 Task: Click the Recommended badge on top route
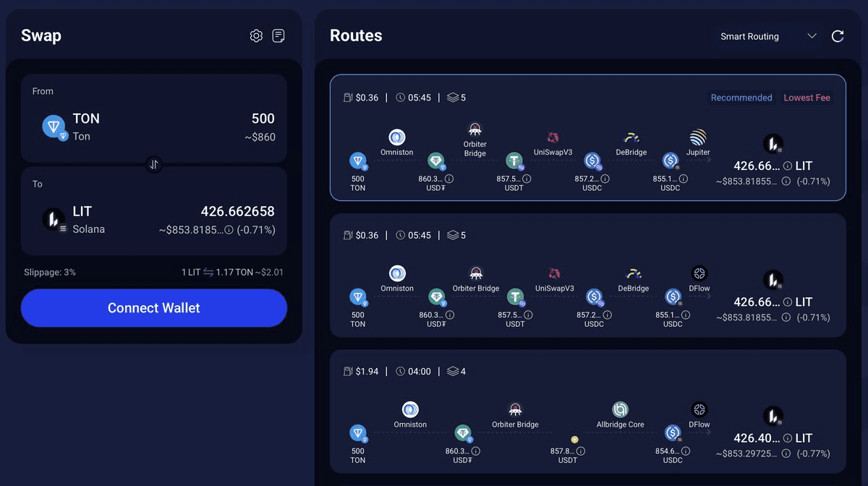coord(741,98)
